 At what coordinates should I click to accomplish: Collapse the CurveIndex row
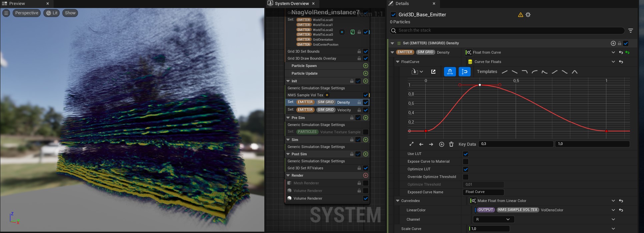[x=398, y=201]
